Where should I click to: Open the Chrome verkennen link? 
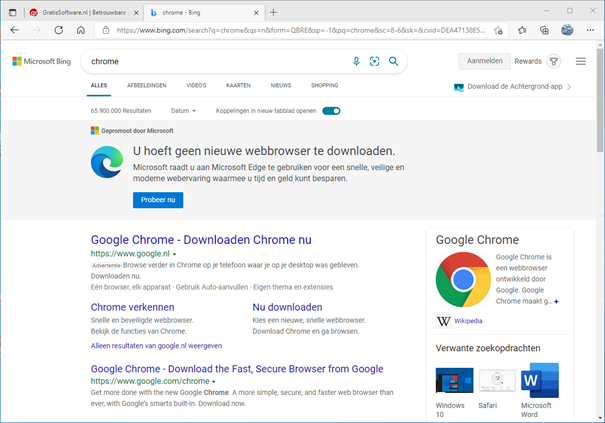[x=132, y=307]
